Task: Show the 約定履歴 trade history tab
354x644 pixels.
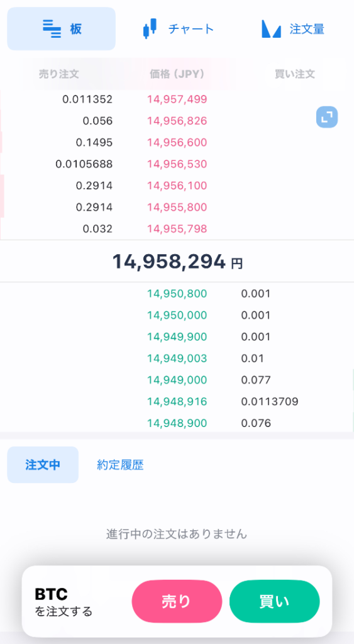Action: pyautogui.click(x=120, y=465)
